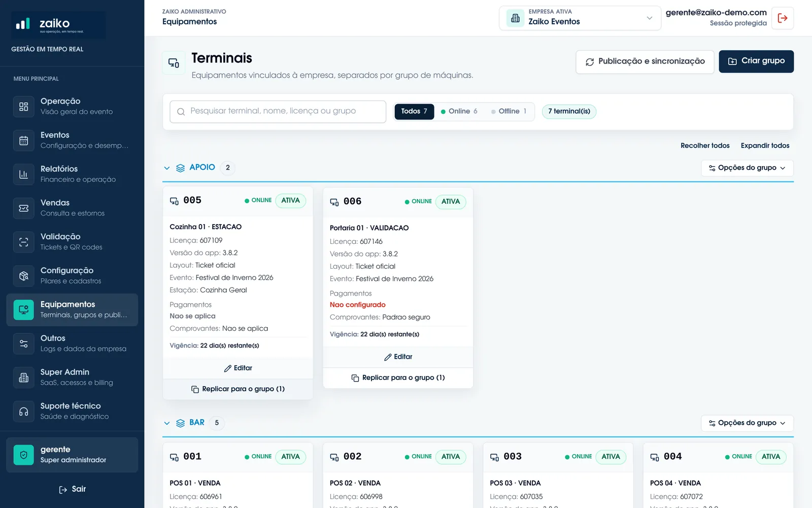This screenshot has height=508, width=812.
Task: Click the zaiko logo
Action: coord(58,25)
